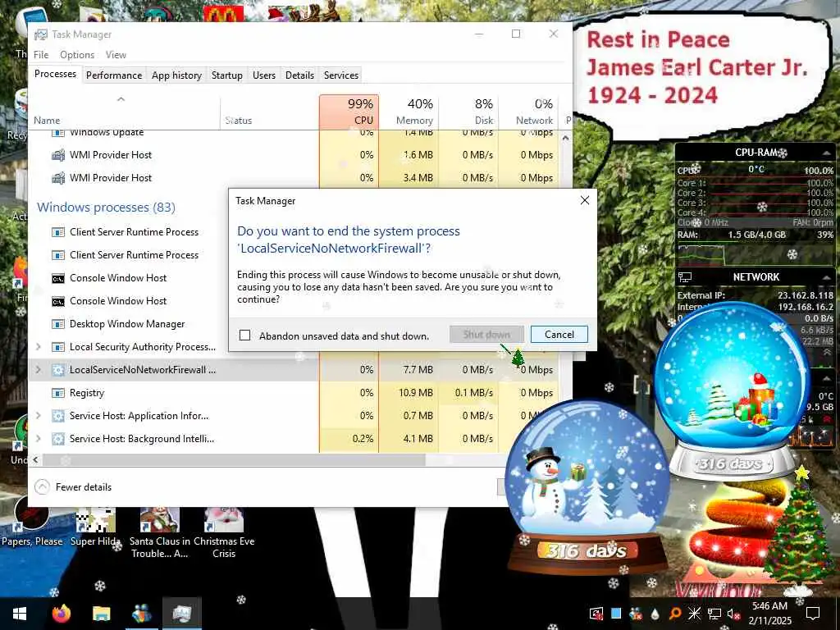Click the Windows processes (83) heading

[106, 208]
